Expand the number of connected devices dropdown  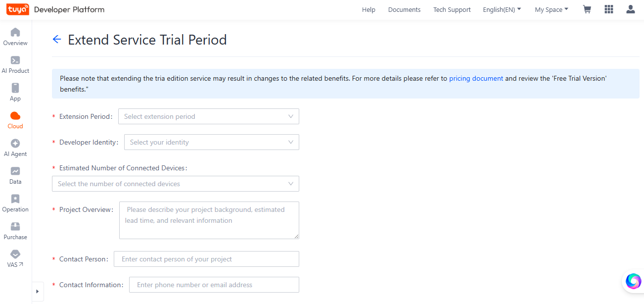tap(176, 184)
